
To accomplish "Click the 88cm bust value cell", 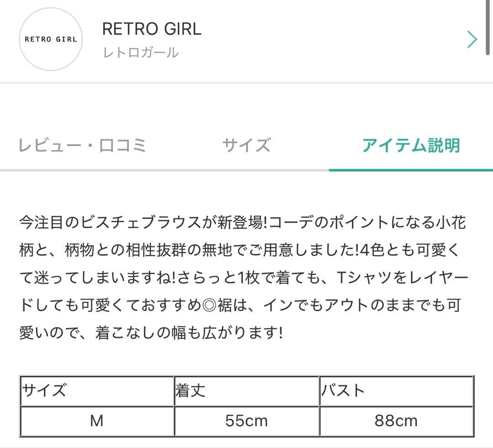I will click(396, 421).
